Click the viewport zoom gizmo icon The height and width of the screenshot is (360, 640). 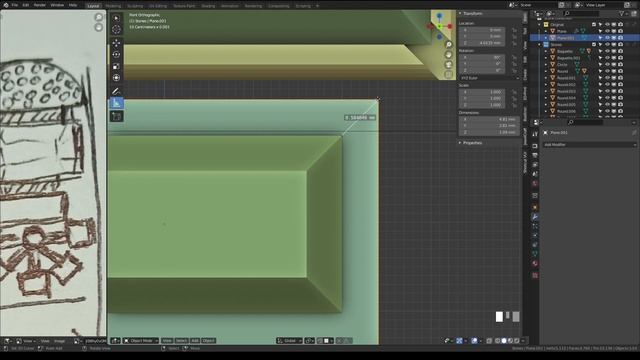point(449,44)
